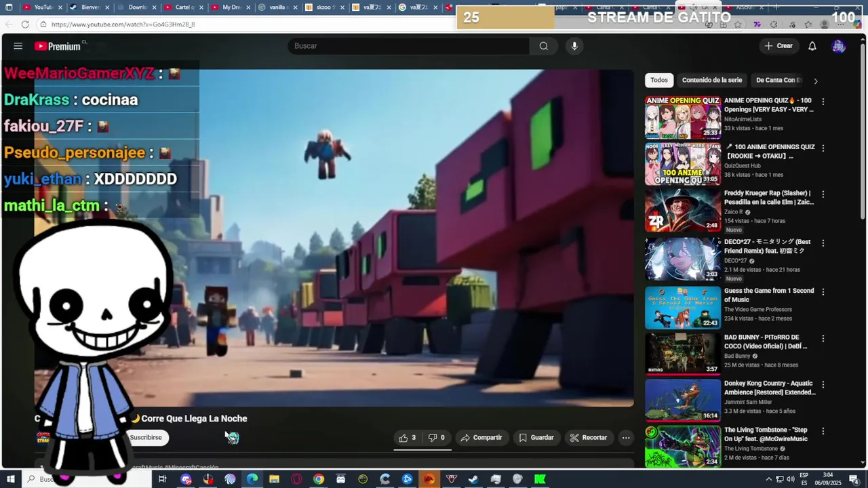Open The Video Game Professors channel
Viewport: 868px width, 488px height.
[757, 310]
